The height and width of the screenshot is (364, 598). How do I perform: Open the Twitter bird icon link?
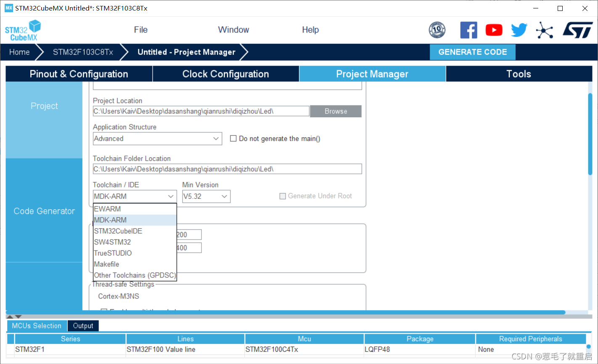pyautogui.click(x=519, y=30)
